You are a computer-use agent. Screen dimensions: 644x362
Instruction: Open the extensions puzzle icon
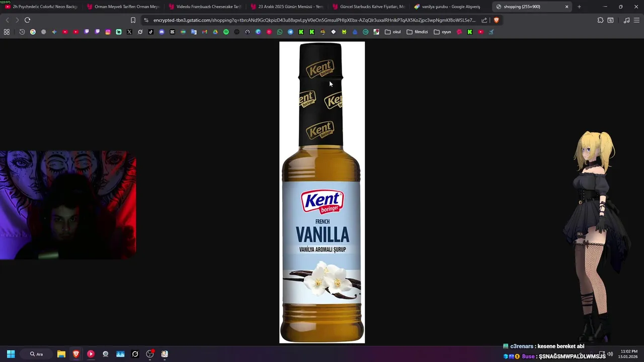point(600,20)
